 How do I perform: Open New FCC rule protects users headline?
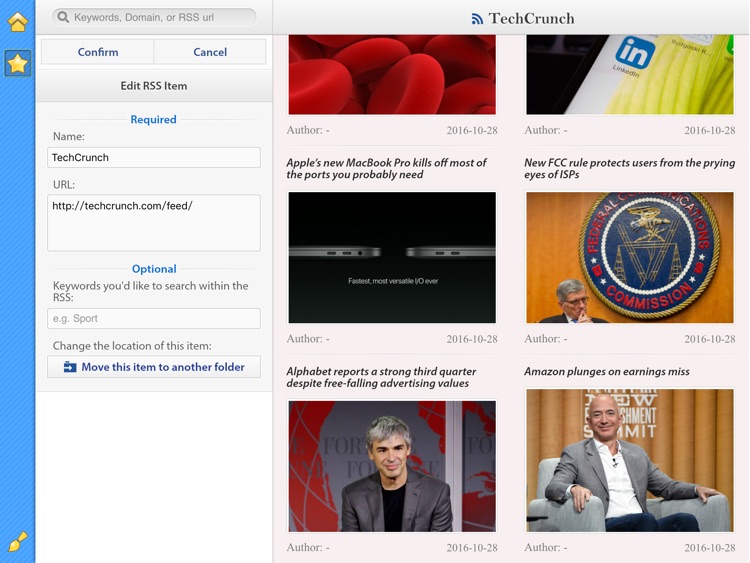click(x=629, y=168)
